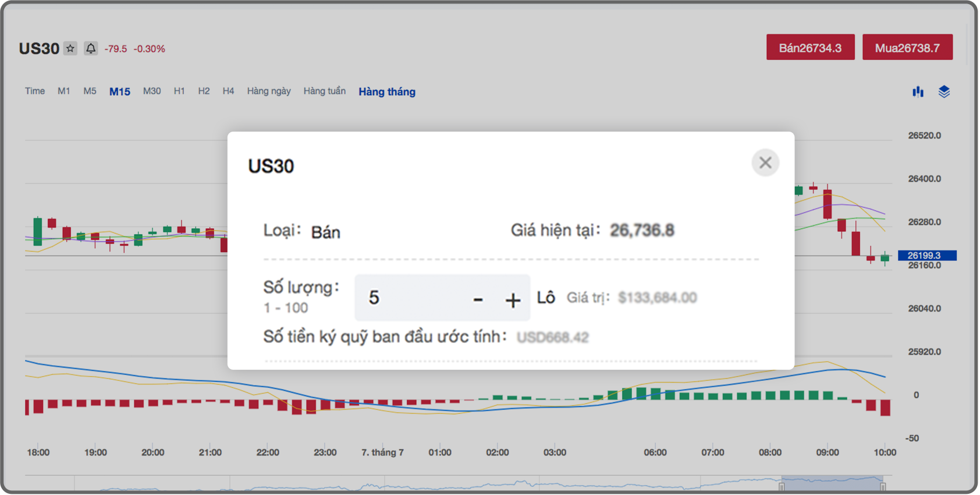Switch chart to Hàng tuần timeframe
Viewport: 980px width, 495px height.
(324, 91)
